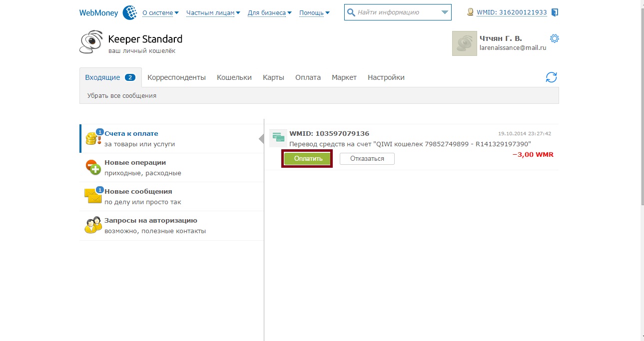Switch to the 'Маркет' tab
The height and width of the screenshot is (341, 644).
tap(344, 77)
